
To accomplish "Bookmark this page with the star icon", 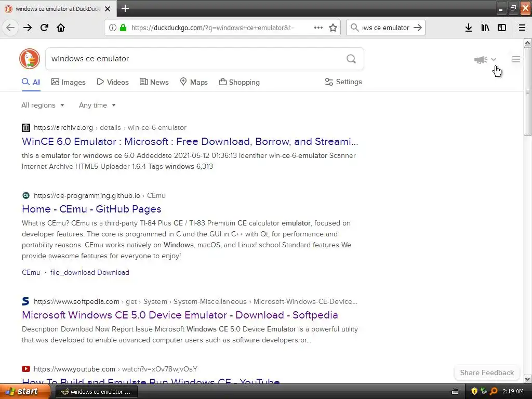I will 333,28.
